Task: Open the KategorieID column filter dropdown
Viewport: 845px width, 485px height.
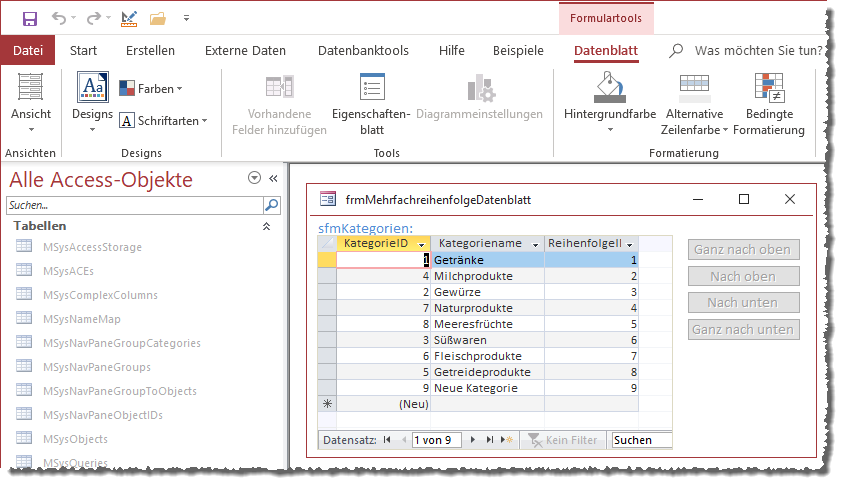Action: coord(421,245)
